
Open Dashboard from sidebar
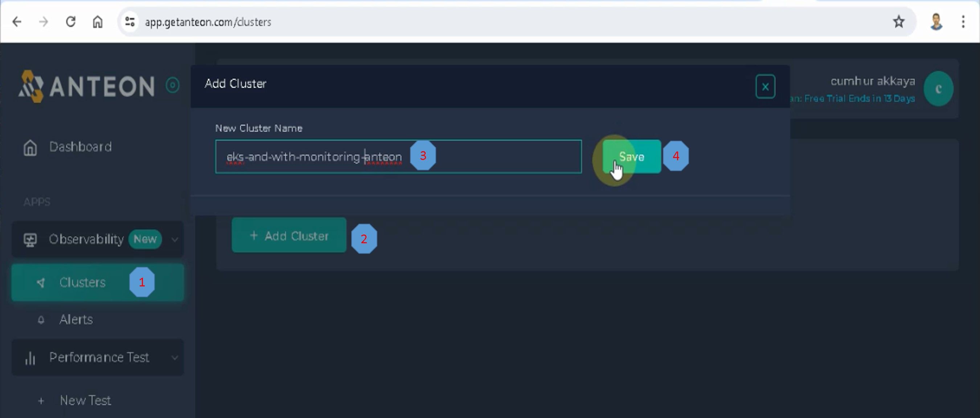tap(80, 147)
